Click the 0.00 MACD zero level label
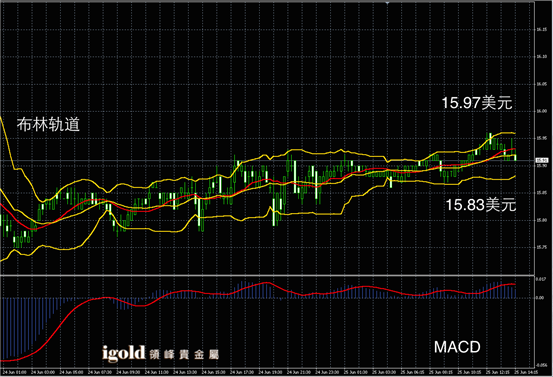Viewport: 553px width, 377px height. point(540,298)
